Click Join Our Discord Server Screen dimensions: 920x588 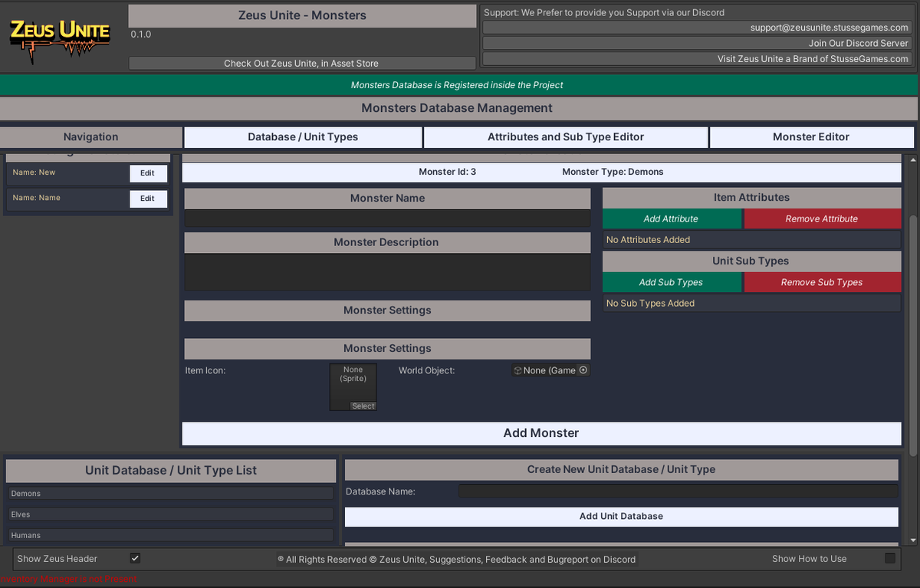coord(696,43)
